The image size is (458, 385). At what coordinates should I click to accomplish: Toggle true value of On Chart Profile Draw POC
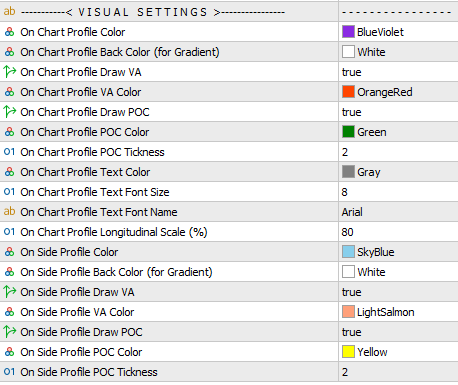(398, 112)
